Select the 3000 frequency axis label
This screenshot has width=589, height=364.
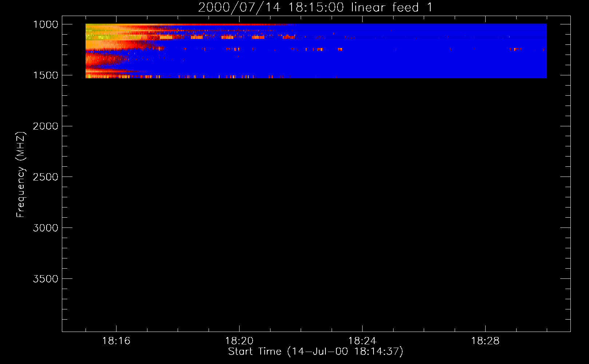pos(46,228)
